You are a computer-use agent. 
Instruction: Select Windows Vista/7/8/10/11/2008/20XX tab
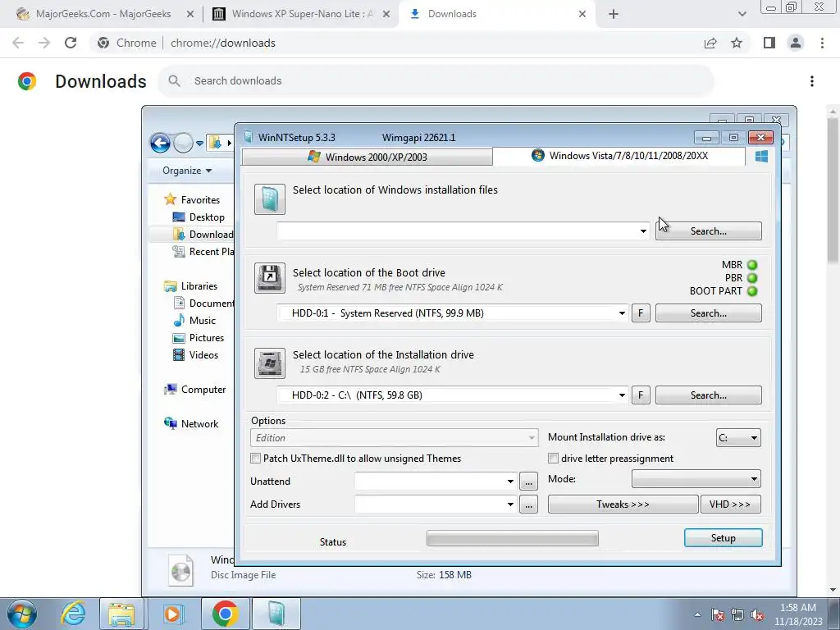tap(619, 156)
